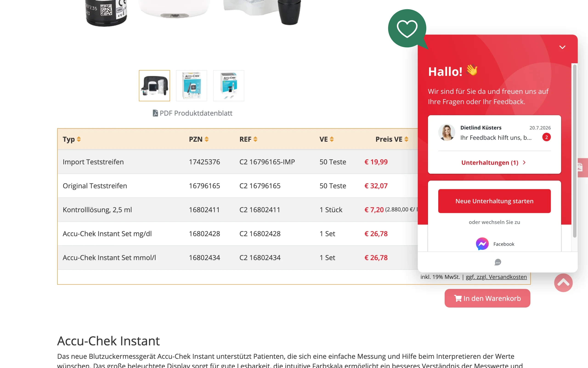The image size is (588, 368).
Task: Sort table by REF column
Action: tap(248, 139)
